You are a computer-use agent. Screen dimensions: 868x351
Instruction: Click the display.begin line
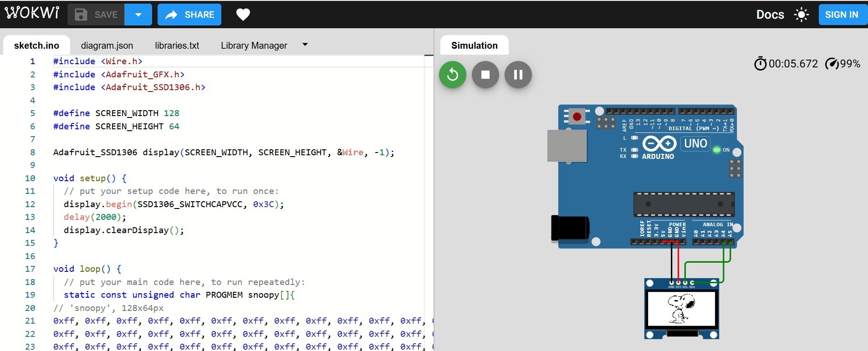tap(174, 204)
